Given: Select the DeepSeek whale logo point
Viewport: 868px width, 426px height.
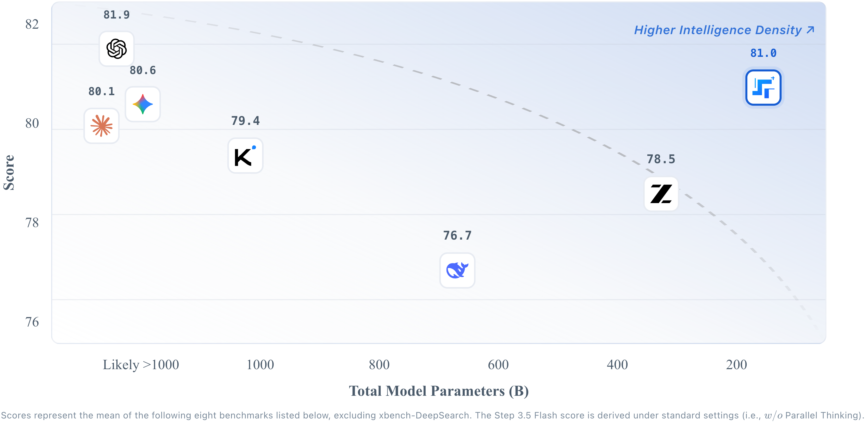Looking at the screenshot, I should click(x=457, y=271).
